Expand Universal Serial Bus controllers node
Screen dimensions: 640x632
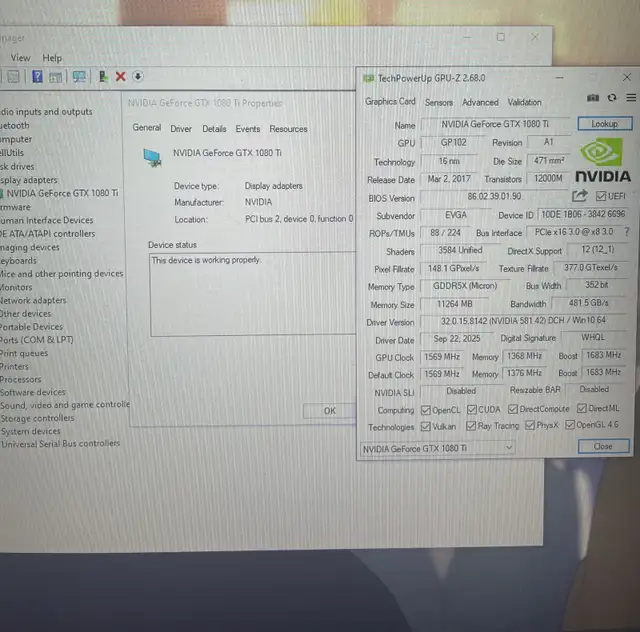[60, 443]
